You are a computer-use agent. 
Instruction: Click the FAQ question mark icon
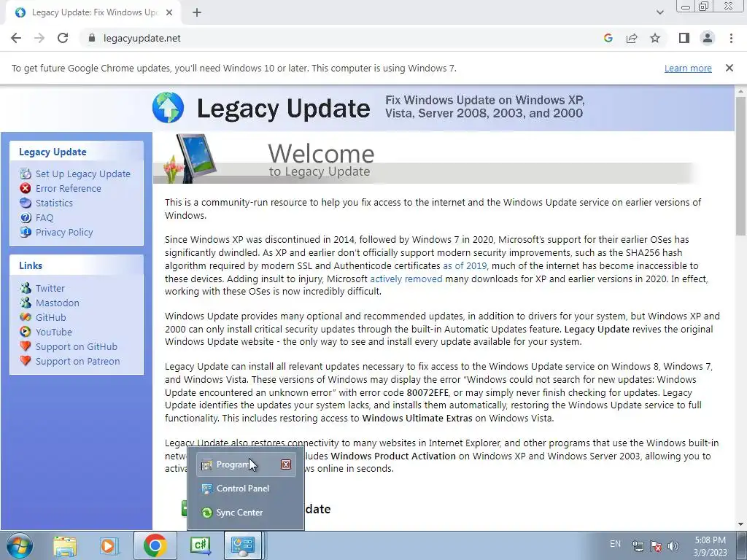point(26,217)
